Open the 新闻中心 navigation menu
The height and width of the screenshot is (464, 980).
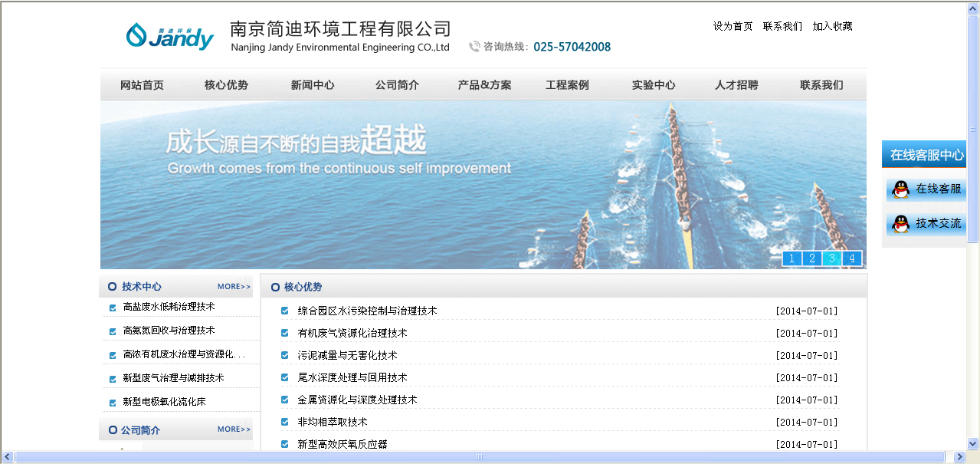click(313, 85)
